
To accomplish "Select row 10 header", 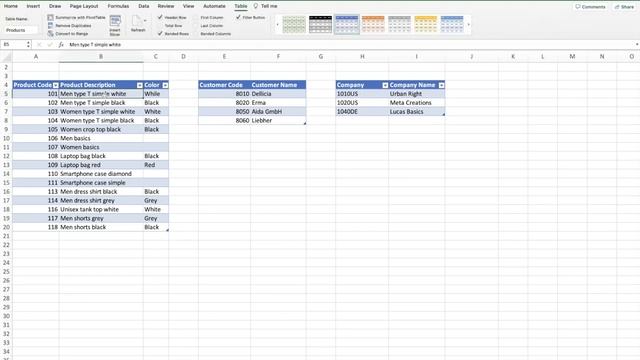I will pos(6,138).
